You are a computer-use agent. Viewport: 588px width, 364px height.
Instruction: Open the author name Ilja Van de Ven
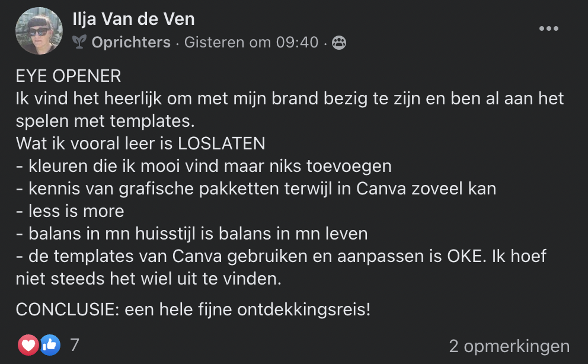point(133,20)
